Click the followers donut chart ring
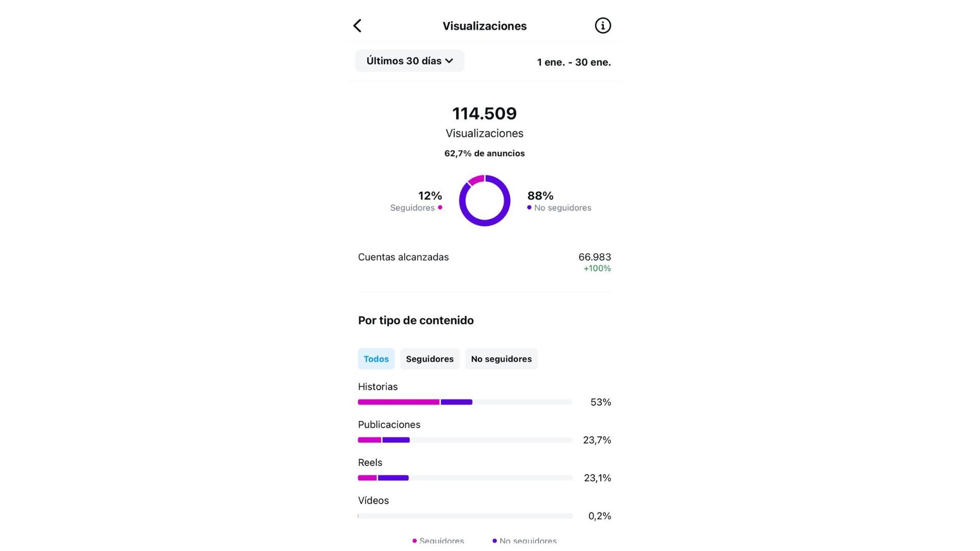The width and height of the screenshot is (980, 551). (484, 201)
